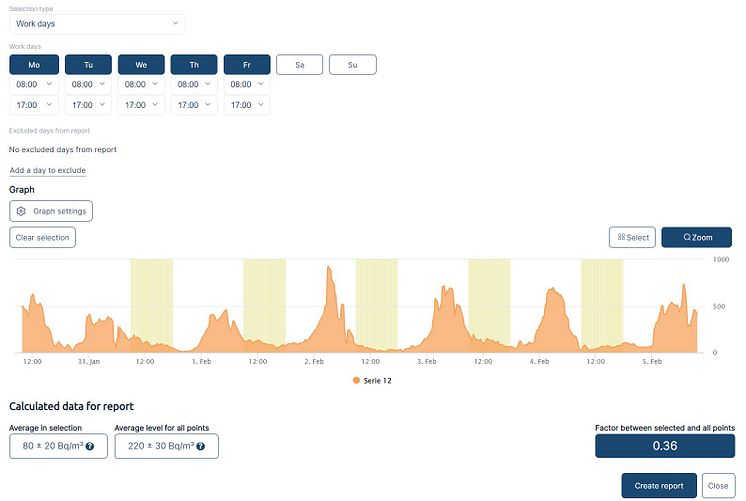Image resolution: width=746 pixels, height=501 pixels.
Task: Click the highest peak at 2. Feb in graph
Action: (x=329, y=270)
